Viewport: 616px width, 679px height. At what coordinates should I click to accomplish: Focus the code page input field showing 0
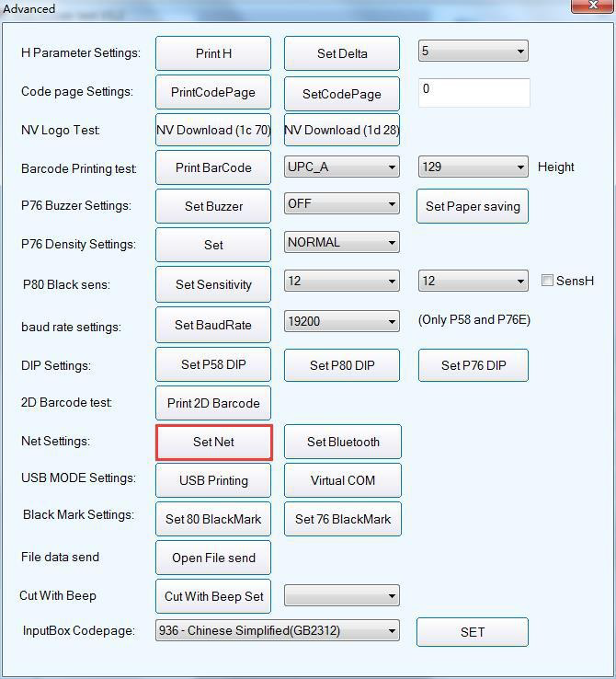coord(473,93)
